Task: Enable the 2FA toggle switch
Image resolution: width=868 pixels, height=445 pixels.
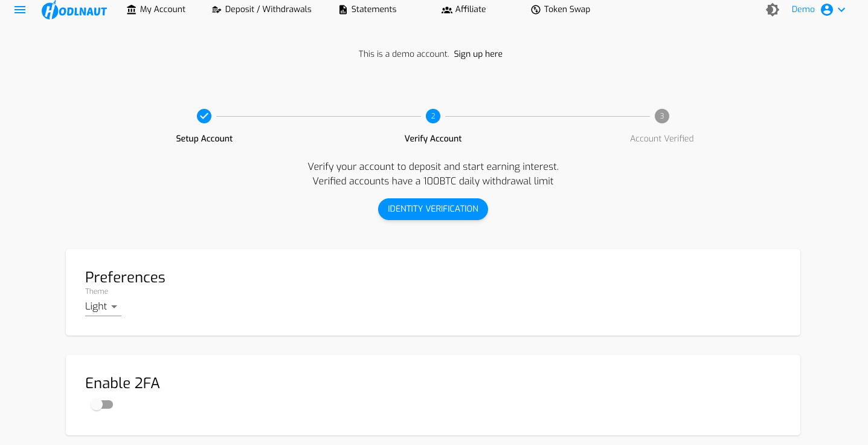Action: (102, 404)
